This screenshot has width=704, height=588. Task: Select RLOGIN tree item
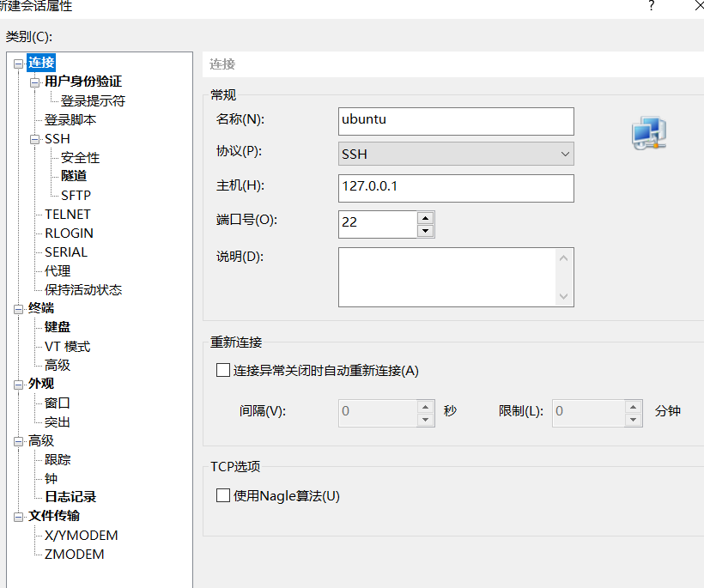point(70,233)
